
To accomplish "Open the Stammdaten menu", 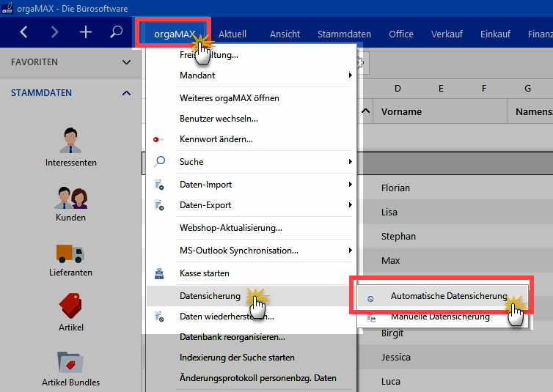I will tap(344, 34).
